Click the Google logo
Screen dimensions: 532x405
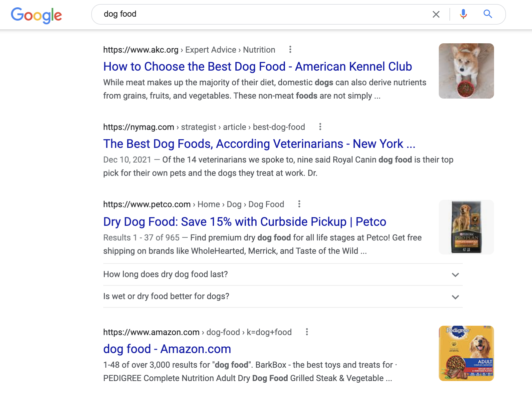[x=36, y=15]
